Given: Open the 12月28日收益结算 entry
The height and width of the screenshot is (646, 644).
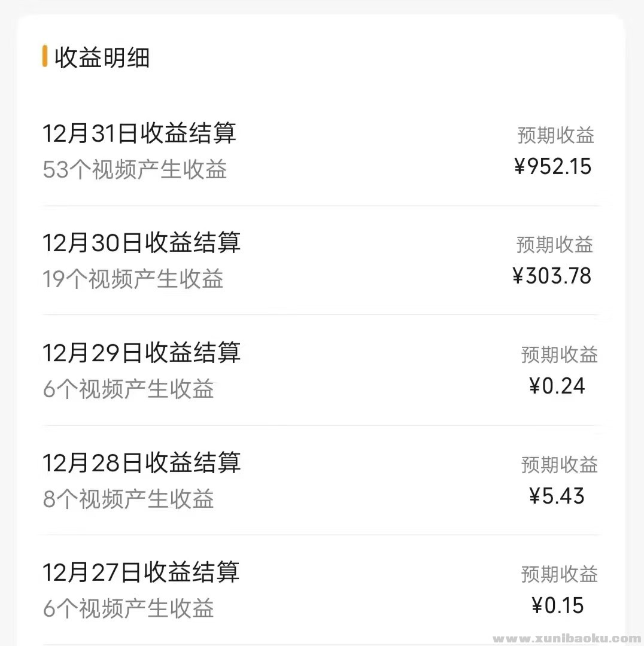Looking at the screenshot, I should [141, 463].
